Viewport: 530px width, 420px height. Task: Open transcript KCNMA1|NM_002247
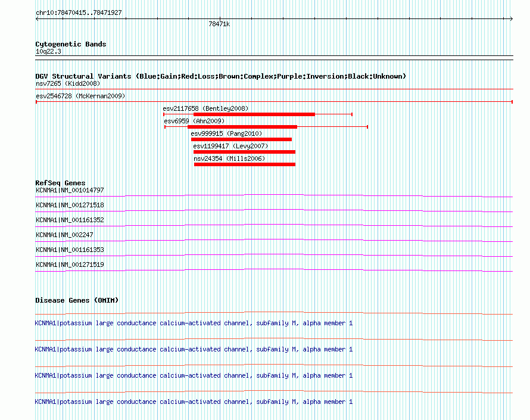coord(64,235)
